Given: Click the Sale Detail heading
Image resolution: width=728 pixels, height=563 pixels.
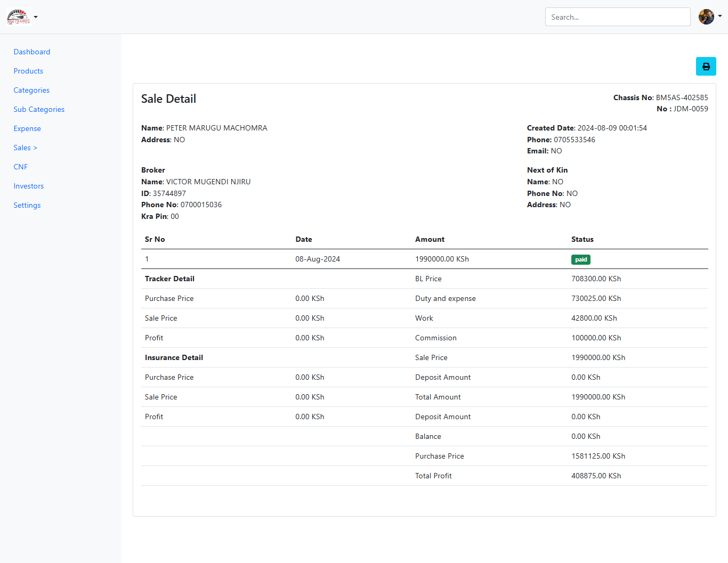Looking at the screenshot, I should (x=168, y=99).
